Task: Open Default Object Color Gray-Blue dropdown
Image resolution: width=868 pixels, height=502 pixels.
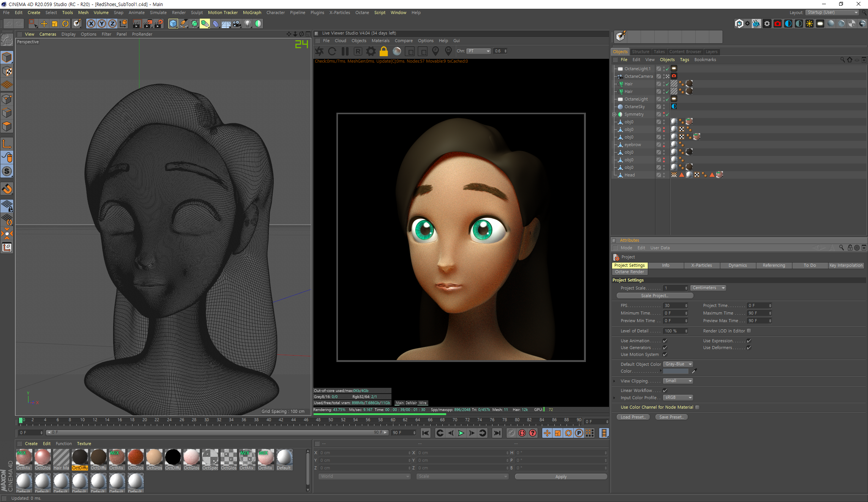Action: tap(678, 364)
